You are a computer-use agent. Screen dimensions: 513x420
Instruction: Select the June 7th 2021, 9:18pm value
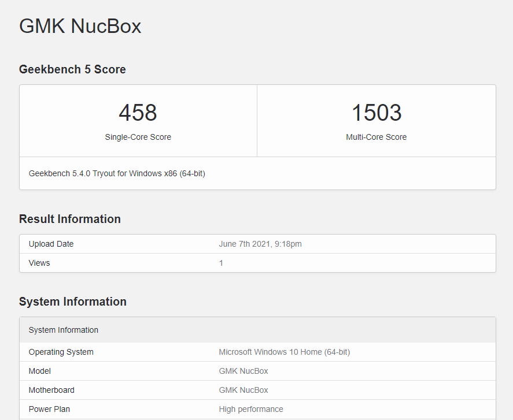pos(260,244)
